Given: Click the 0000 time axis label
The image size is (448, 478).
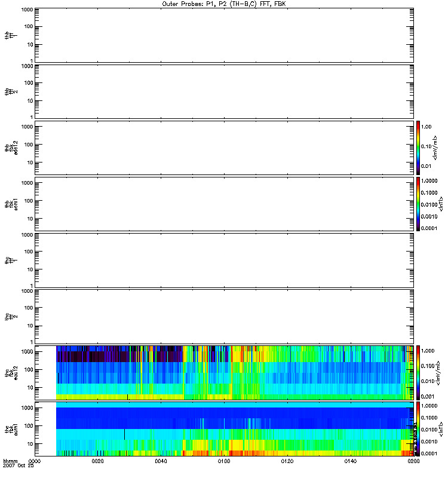Looking at the screenshot, I should pyautogui.click(x=35, y=461).
